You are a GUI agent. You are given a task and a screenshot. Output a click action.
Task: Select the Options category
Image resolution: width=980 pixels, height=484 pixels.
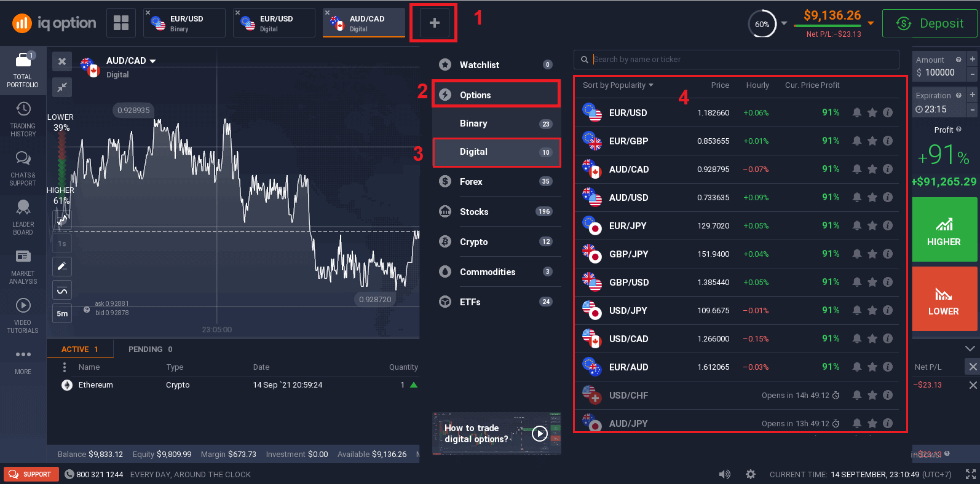(x=496, y=95)
